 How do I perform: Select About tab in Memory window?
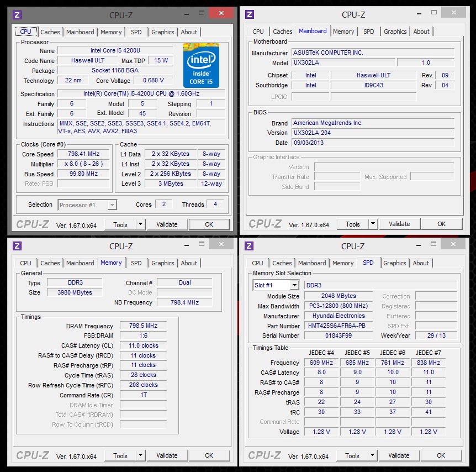coord(189,263)
